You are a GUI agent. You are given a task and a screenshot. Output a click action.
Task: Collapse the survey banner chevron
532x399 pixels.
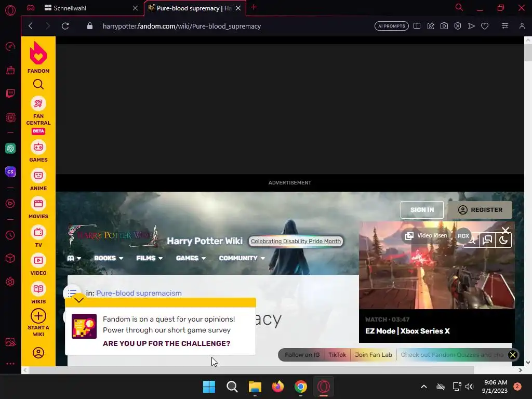tap(79, 300)
